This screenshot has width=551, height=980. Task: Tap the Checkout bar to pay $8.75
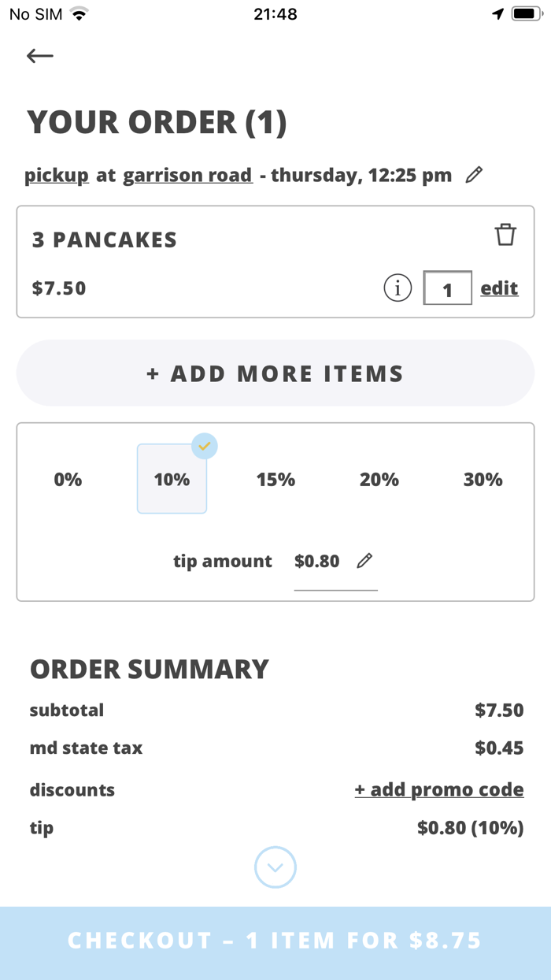point(275,940)
